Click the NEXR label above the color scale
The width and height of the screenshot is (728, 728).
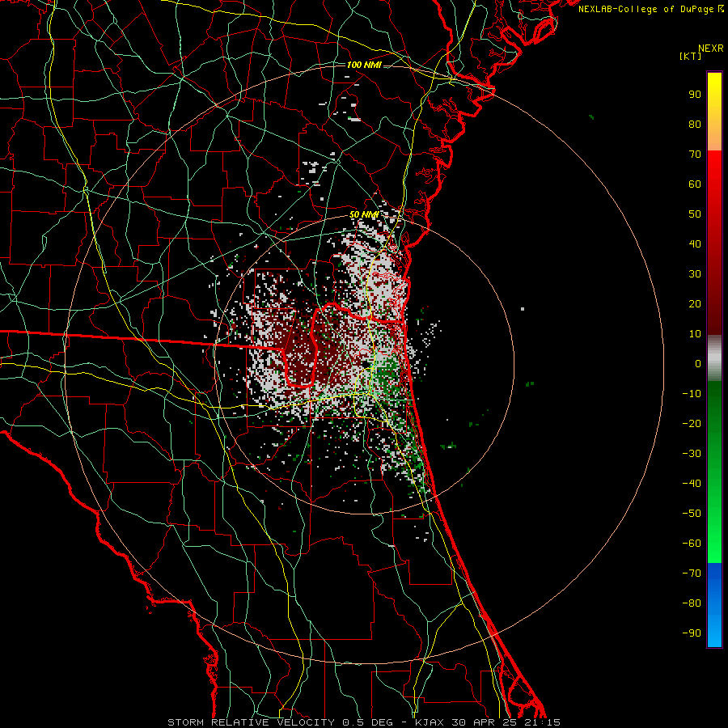tap(710, 49)
